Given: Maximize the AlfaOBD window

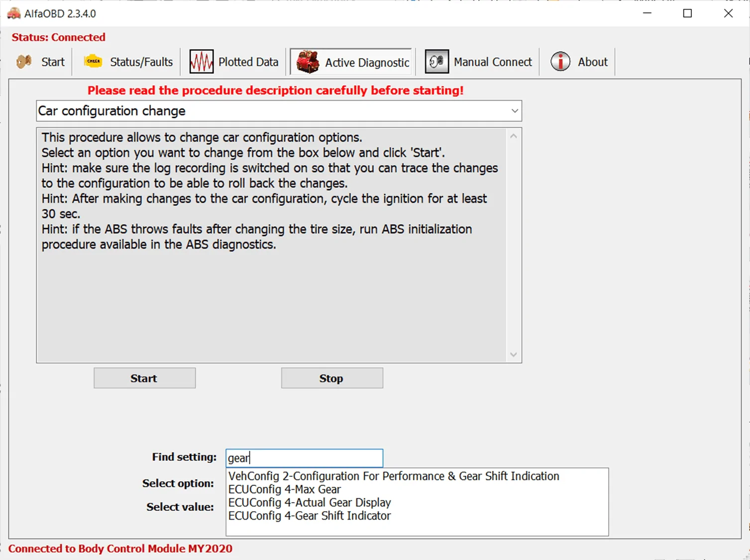Looking at the screenshot, I should tap(687, 13).
